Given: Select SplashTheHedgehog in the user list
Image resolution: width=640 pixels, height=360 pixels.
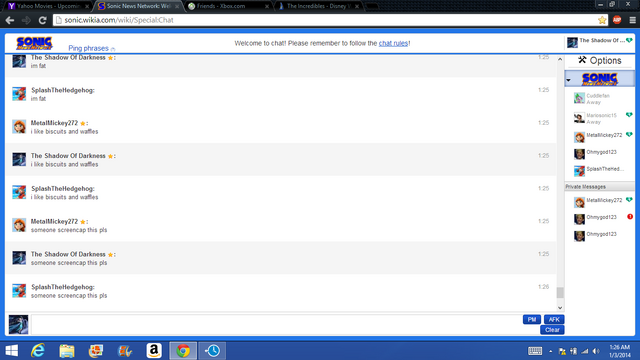Looking at the screenshot, I should [600, 170].
